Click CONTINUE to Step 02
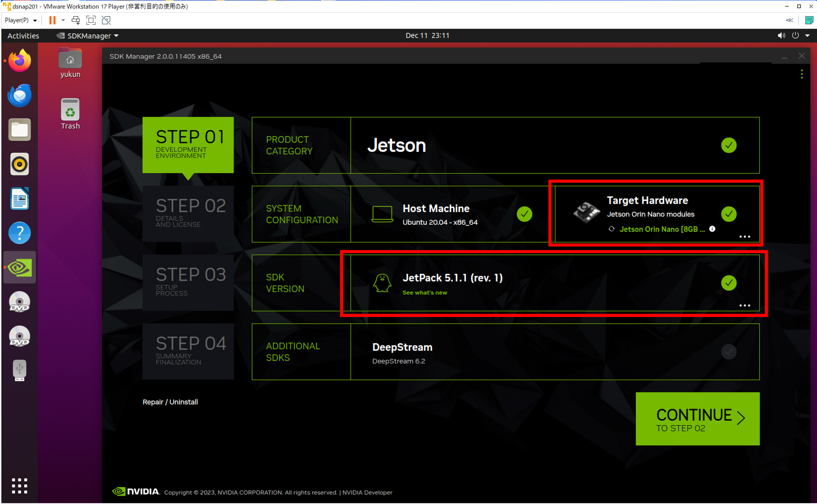The width and height of the screenshot is (817, 504). [x=697, y=419]
